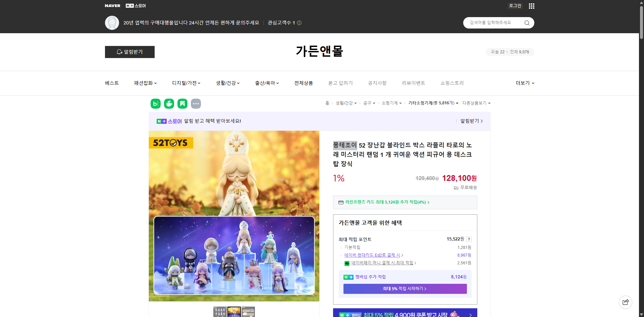Navigate to the 홈 breadcrumb link
The width and height of the screenshot is (644, 317).
coord(327,103)
